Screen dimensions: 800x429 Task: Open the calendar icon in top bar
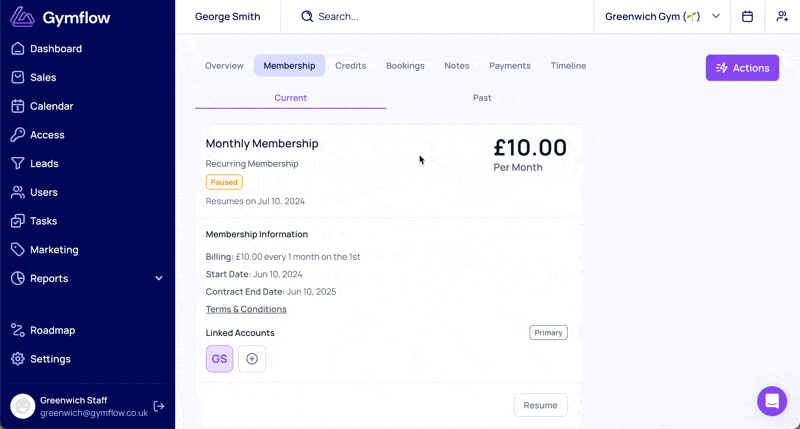(x=747, y=16)
